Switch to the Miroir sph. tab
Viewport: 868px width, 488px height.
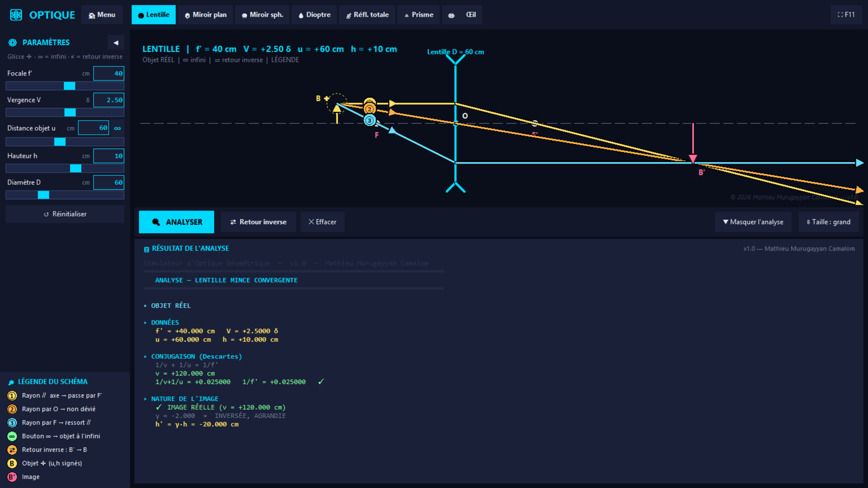[x=262, y=15]
